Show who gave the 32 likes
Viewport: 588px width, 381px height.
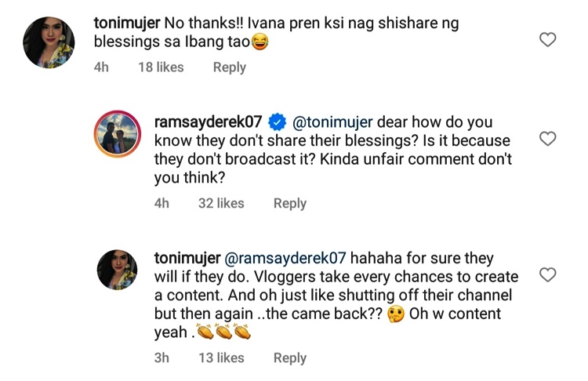(x=220, y=203)
